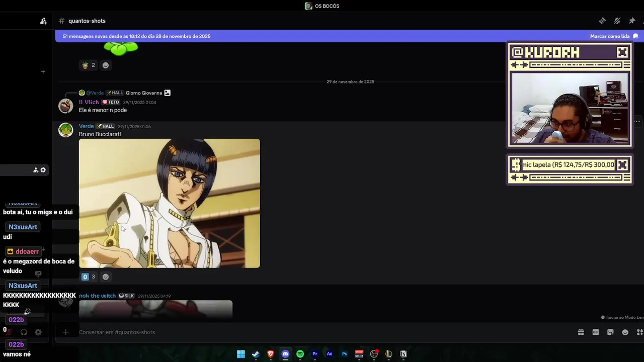Open user settings gear
The height and width of the screenshot is (362, 644).
38,332
